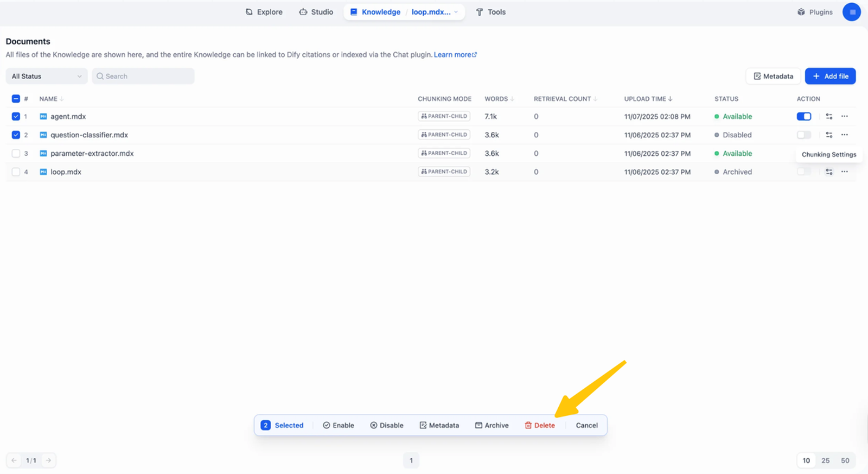Disable the selected documents in batch bar
This screenshot has width=868, height=474.
pos(387,425)
